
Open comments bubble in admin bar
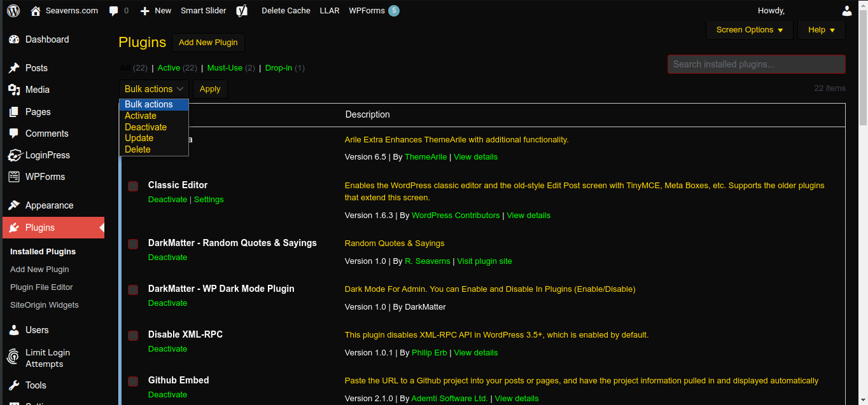(x=113, y=11)
